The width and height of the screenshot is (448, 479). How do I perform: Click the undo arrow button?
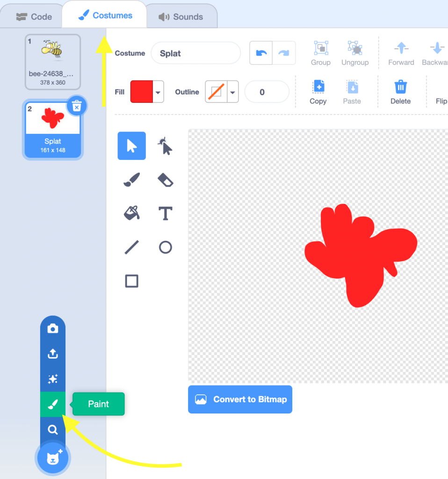261,53
